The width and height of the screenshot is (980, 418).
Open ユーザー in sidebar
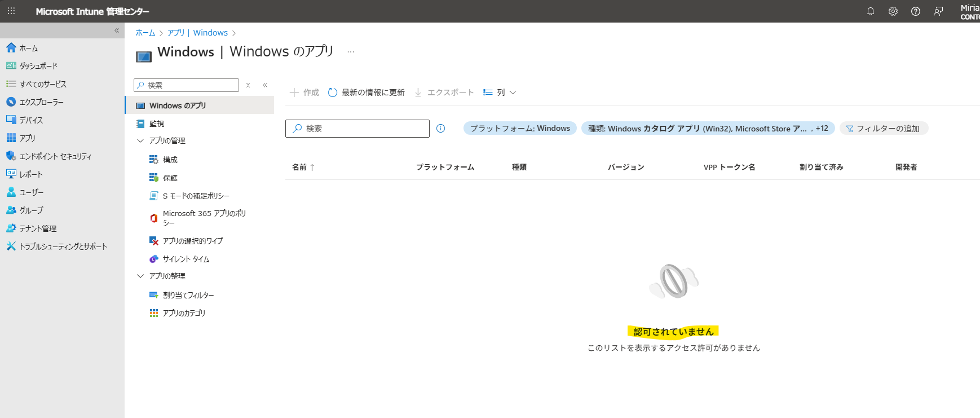tap(62, 192)
